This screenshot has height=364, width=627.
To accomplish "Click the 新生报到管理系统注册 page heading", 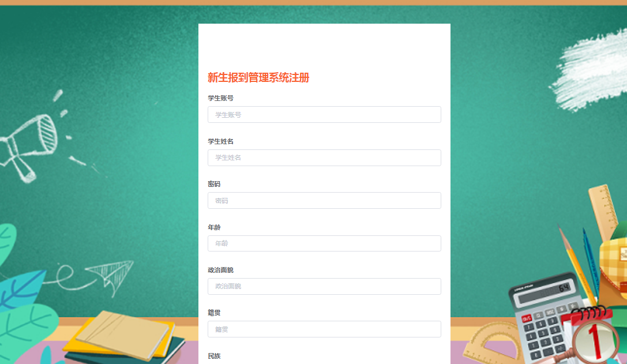I will tap(258, 77).
